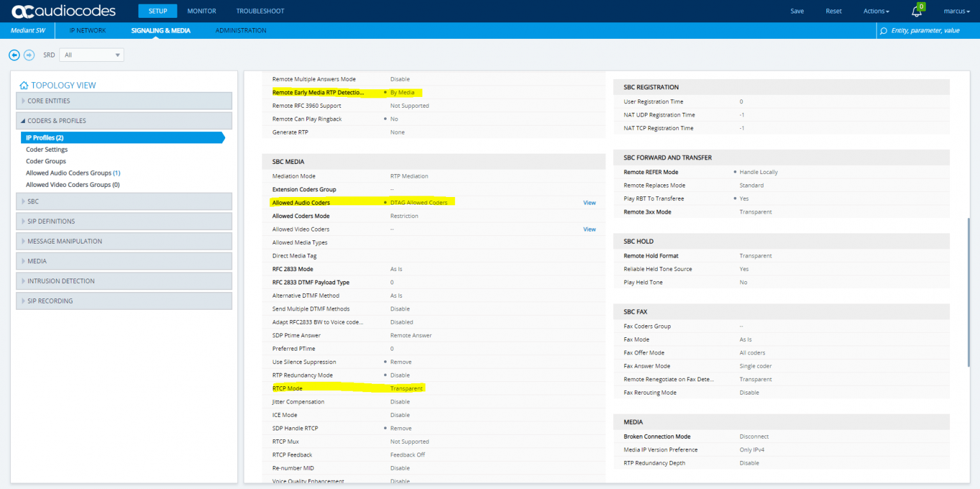Click View next to Allowed Audio Coders
980x489 pixels.
pos(589,202)
